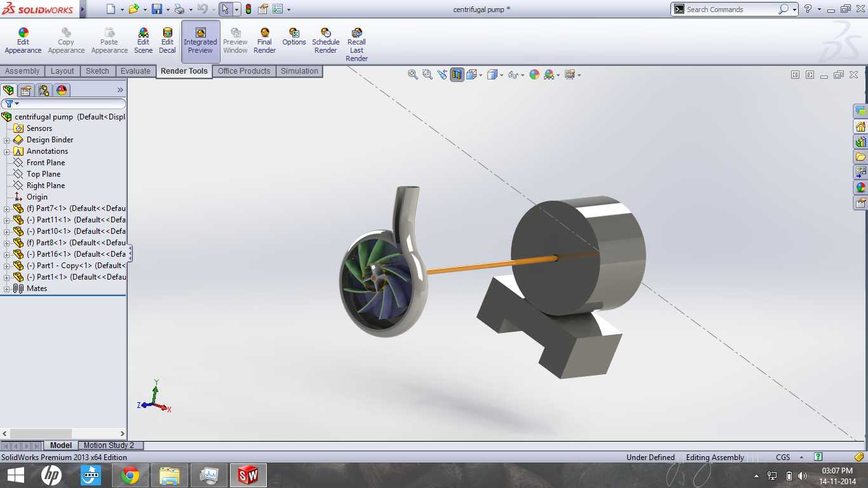This screenshot has width=868, height=488.
Task: Open Google Chrome from the taskbar
Action: [x=130, y=475]
